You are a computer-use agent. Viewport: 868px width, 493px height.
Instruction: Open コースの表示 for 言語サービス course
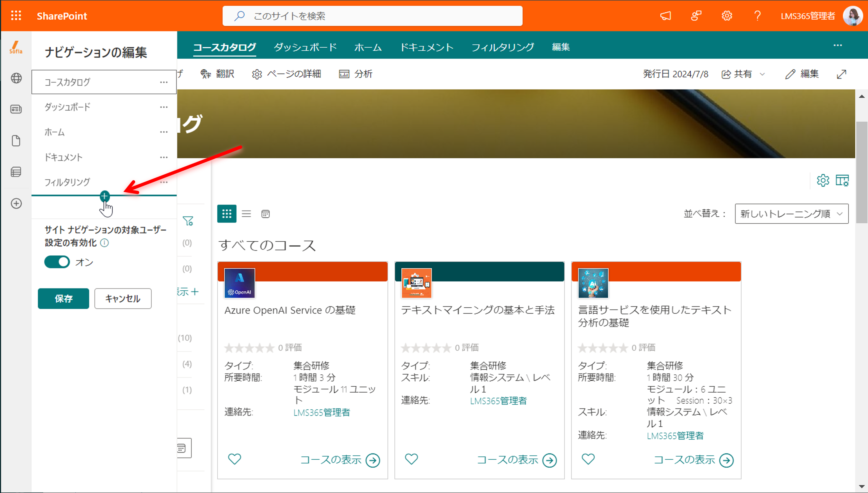[x=694, y=460]
